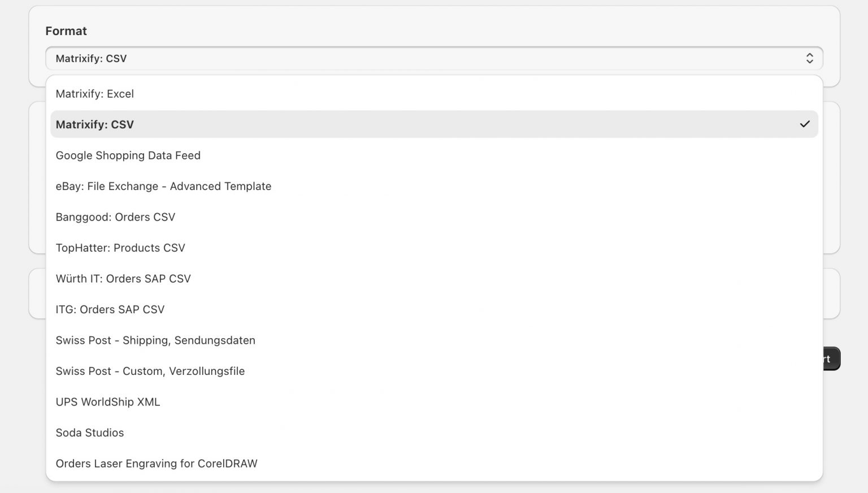Image resolution: width=868 pixels, height=493 pixels.
Task: Click the upward arrow of the format stepper icon
Action: coord(810,55)
